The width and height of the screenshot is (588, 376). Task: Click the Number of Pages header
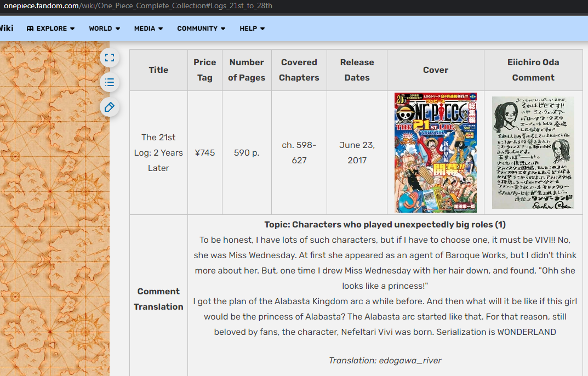click(247, 70)
